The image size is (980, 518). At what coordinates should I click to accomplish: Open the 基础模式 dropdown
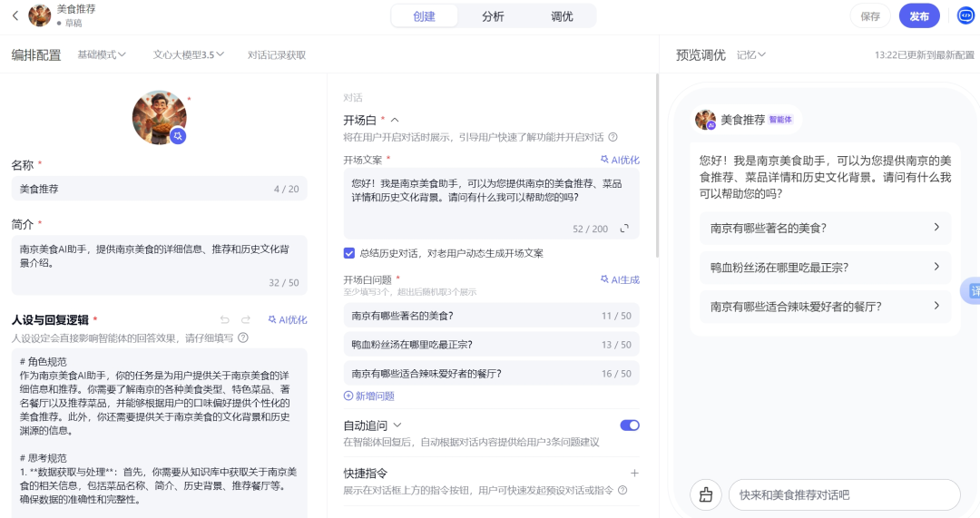click(102, 54)
